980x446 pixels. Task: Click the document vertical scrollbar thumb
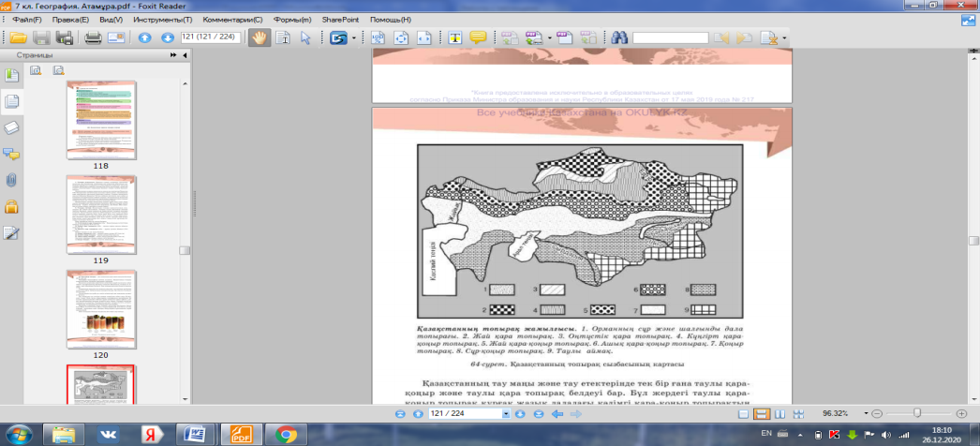point(973,241)
